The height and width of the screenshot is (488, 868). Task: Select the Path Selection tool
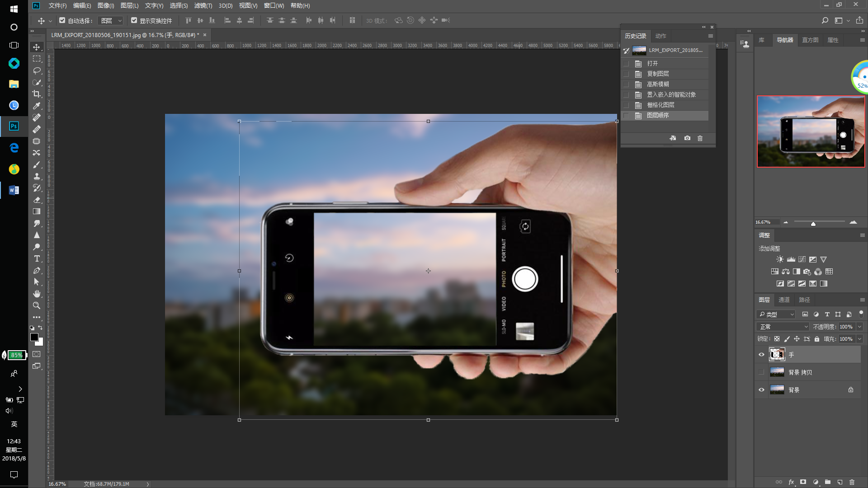pyautogui.click(x=37, y=282)
